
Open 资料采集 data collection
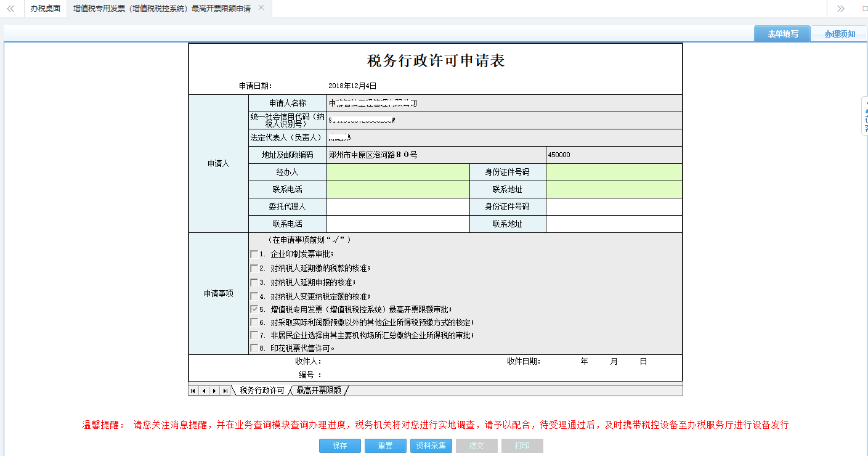coord(431,445)
